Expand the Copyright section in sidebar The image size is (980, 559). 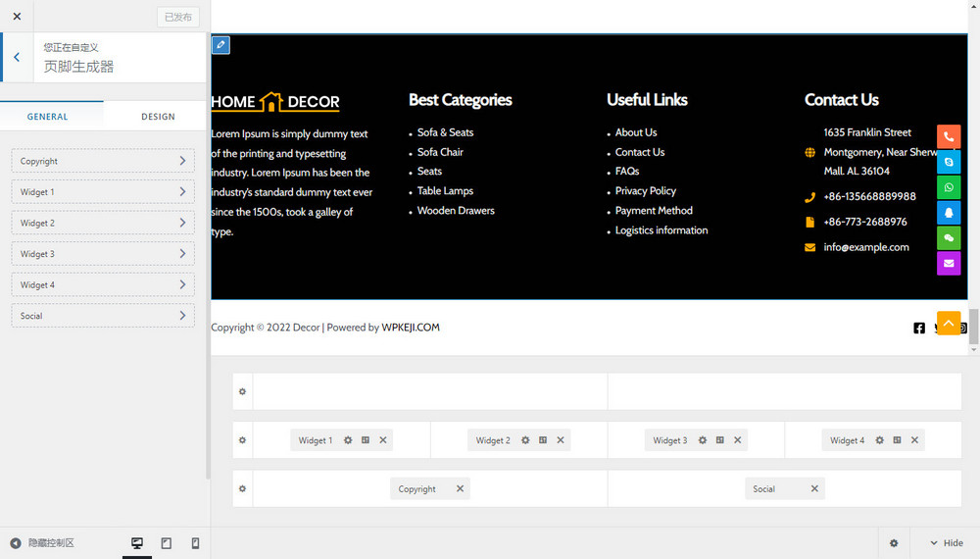pyautogui.click(x=103, y=161)
